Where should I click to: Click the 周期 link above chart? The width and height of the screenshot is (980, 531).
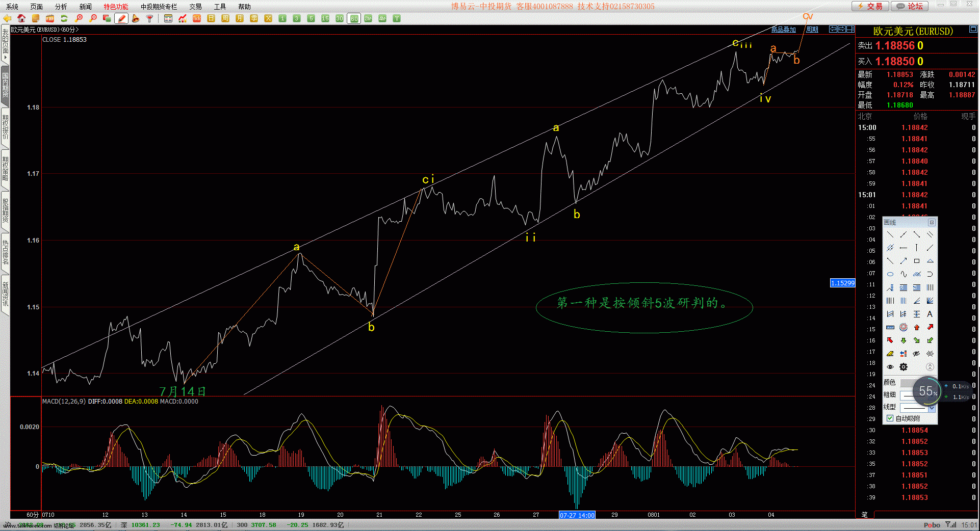click(x=812, y=30)
